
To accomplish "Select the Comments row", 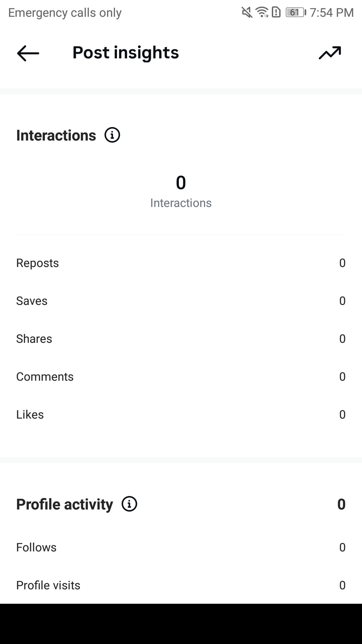I will (x=181, y=377).
